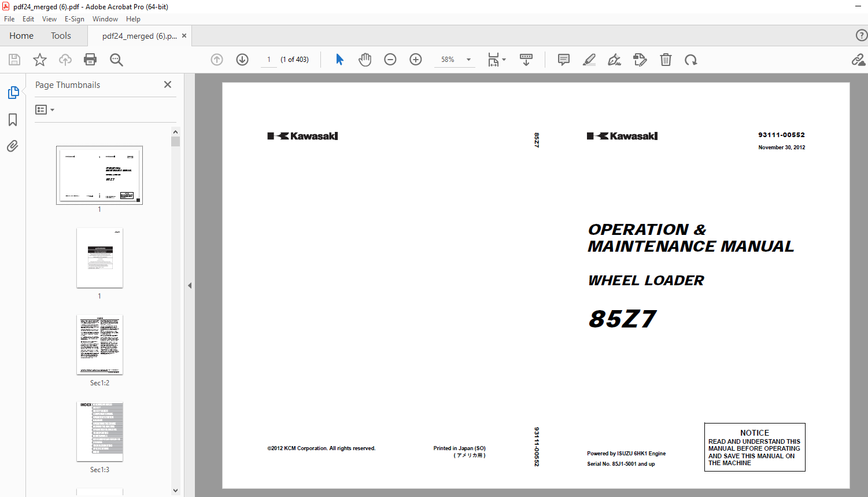Open the thumbnails options dropdown

point(45,109)
